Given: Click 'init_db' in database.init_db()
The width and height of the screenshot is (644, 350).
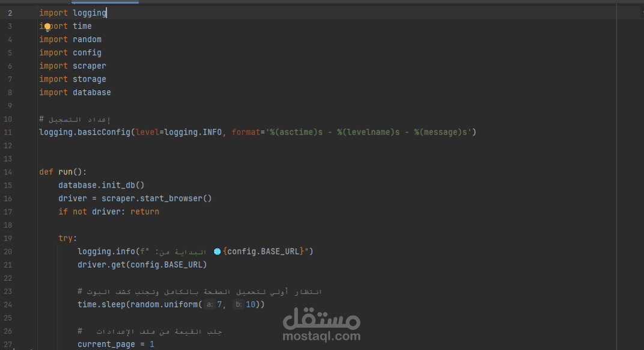Looking at the screenshot, I should click(x=118, y=185).
